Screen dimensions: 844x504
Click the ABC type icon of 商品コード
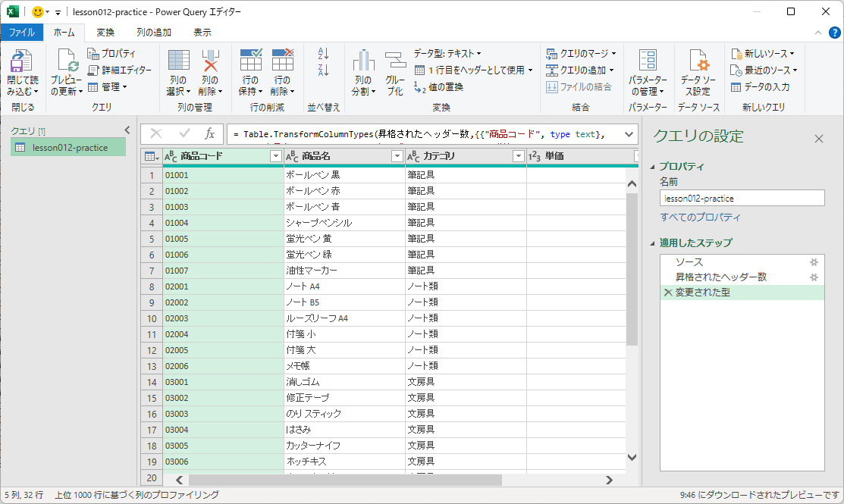tap(171, 157)
